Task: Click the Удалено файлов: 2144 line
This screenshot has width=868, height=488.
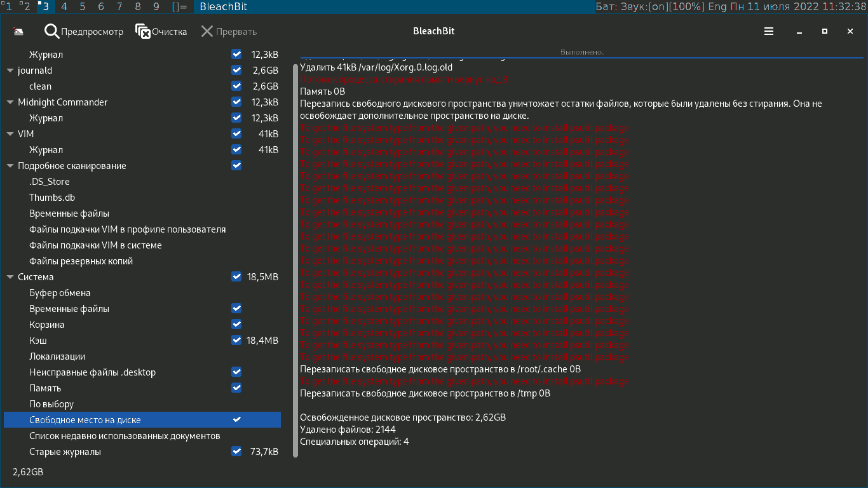Action: tap(348, 430)
